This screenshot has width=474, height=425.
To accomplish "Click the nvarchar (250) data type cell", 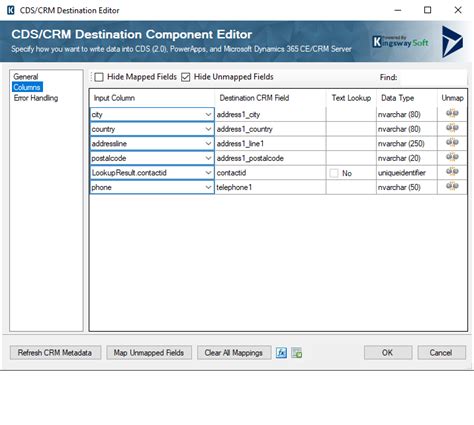I will [407, 144].
